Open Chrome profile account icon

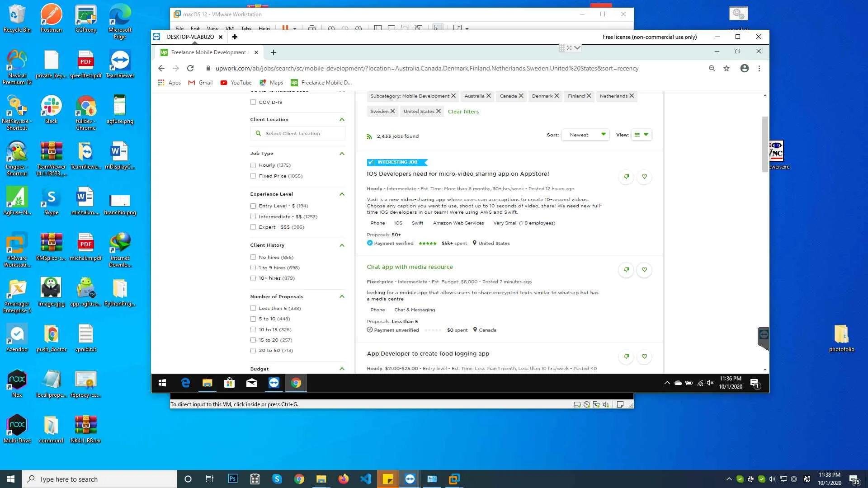(x=744, y=68)
